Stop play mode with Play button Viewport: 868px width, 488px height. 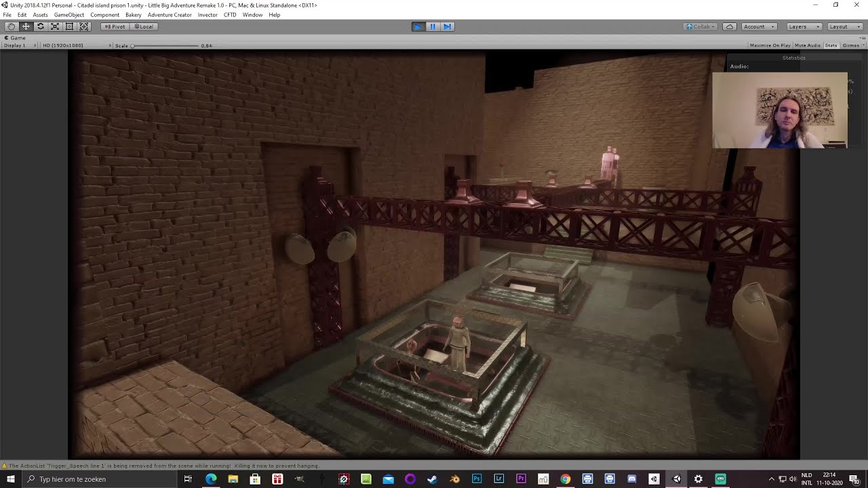418,26
